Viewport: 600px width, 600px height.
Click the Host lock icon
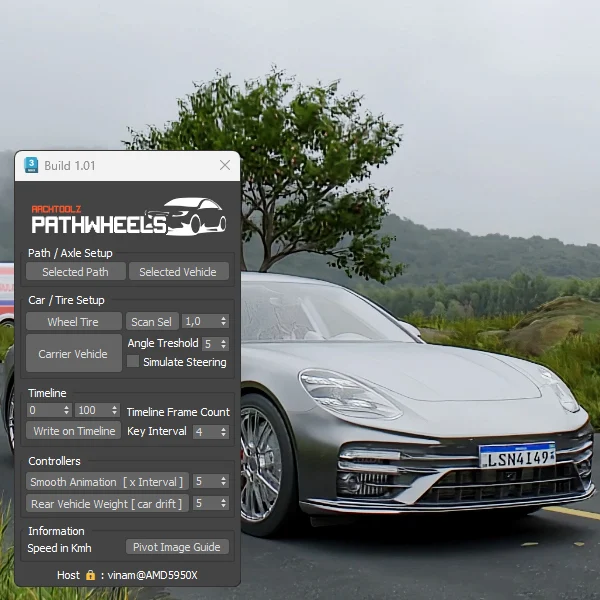[90, 575]
